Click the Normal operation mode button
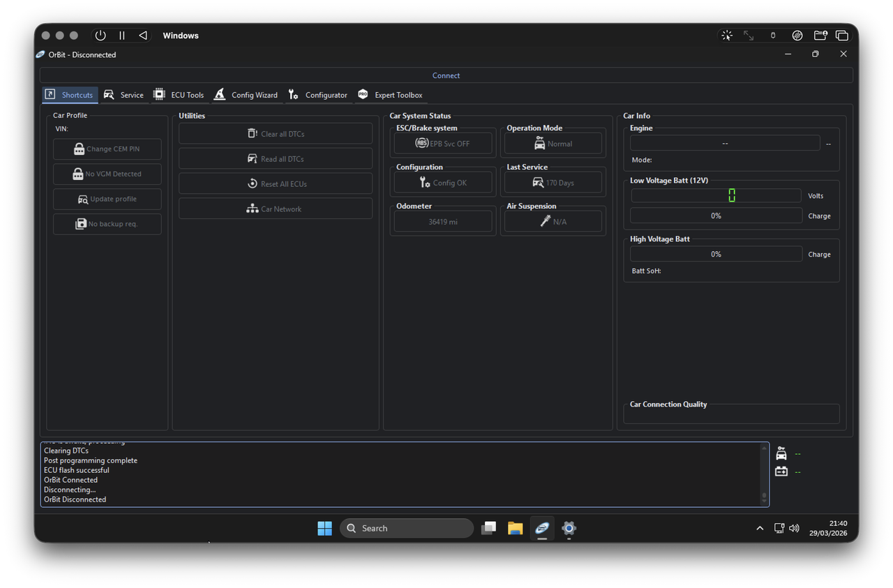893x588 pixels. (553, 144)
